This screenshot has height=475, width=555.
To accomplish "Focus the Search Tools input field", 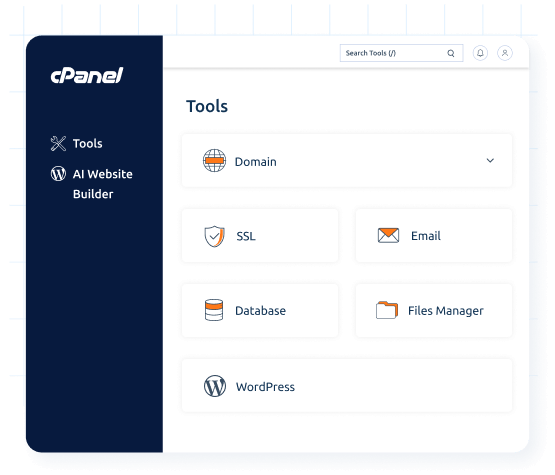I will (401, 53).
